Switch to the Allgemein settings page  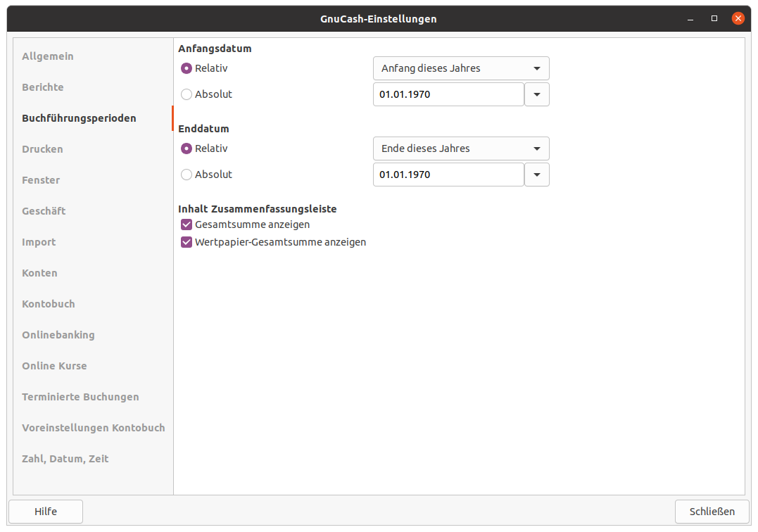click(48, 56)
